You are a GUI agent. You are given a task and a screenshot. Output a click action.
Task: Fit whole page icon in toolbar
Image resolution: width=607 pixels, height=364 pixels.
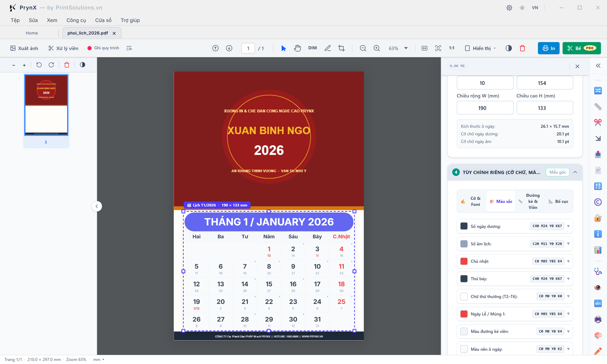tap(438, 48)
